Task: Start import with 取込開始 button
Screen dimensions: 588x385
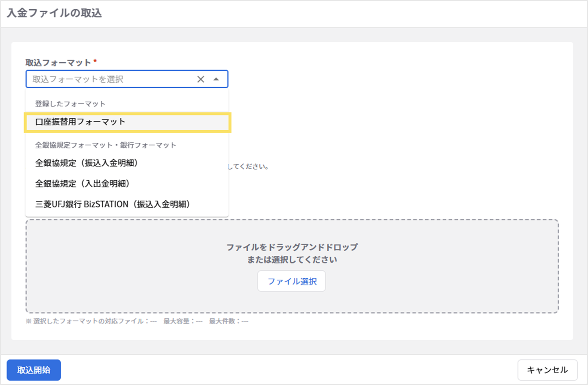Action: (x=34, y=370)
